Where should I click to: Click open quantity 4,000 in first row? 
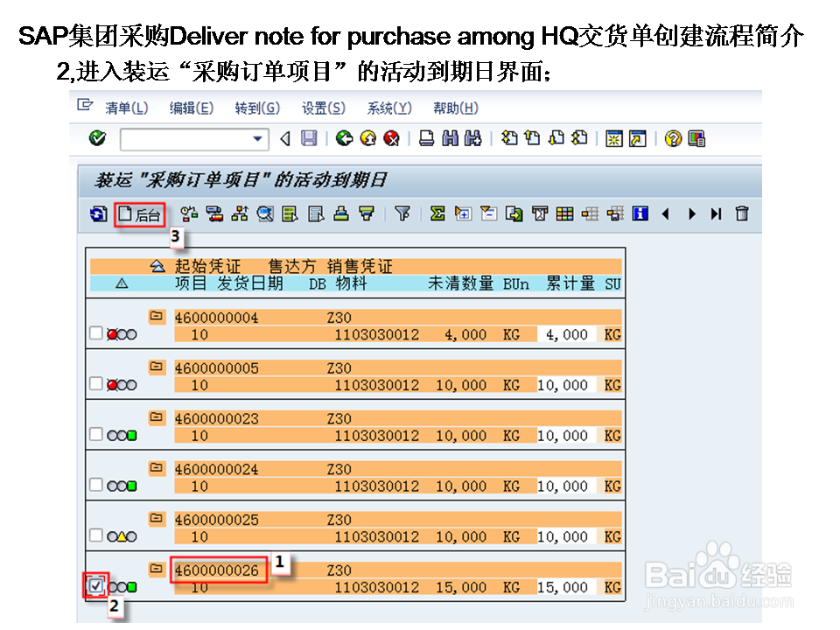pos(465,334)
